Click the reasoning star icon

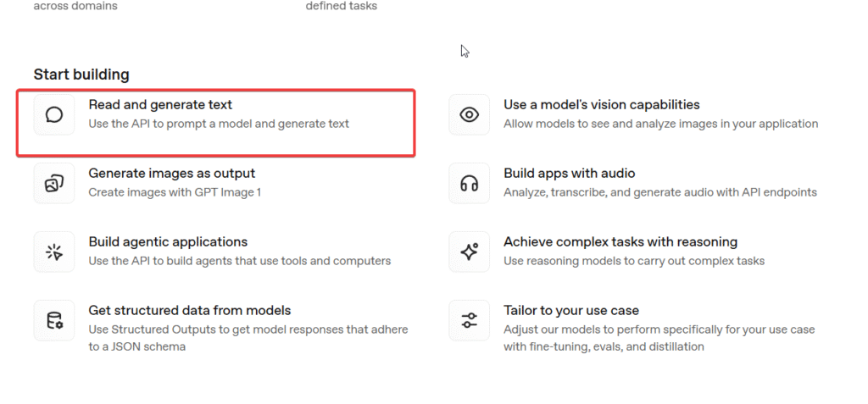tap(469, 252)
